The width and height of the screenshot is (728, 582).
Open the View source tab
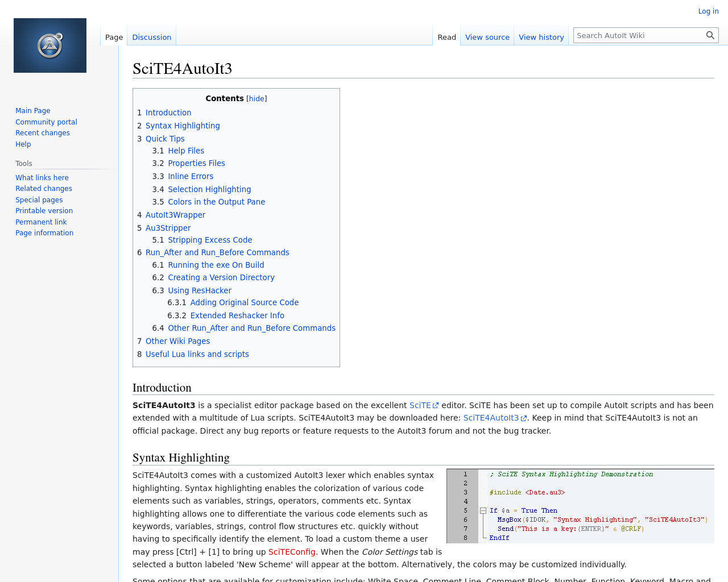(x=487, y=37)
